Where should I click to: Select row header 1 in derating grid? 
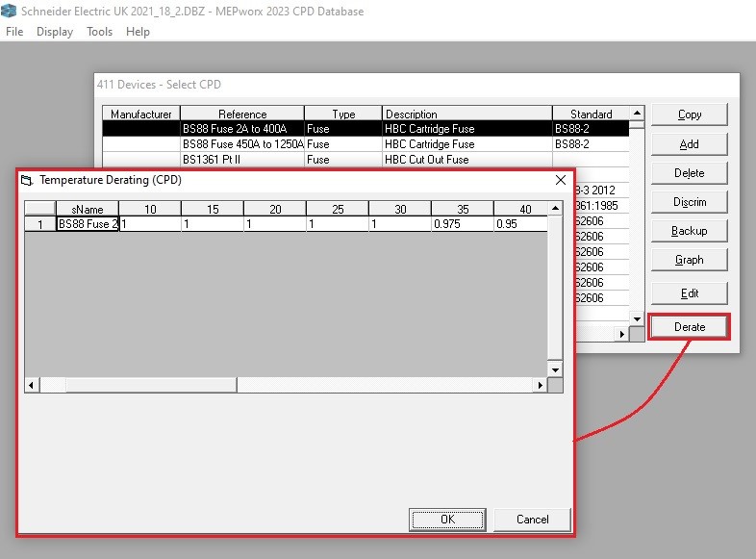click(x=40, y=224)
